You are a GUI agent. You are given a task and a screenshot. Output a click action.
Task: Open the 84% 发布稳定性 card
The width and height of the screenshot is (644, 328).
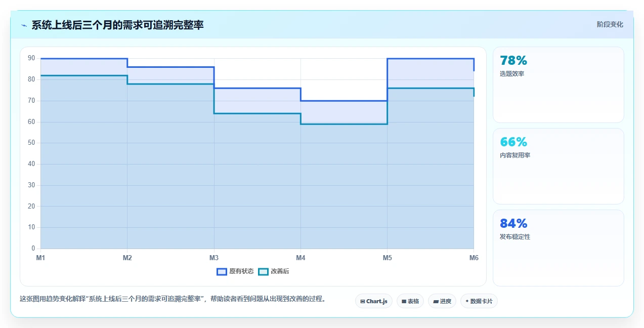(x=559, y=248)
